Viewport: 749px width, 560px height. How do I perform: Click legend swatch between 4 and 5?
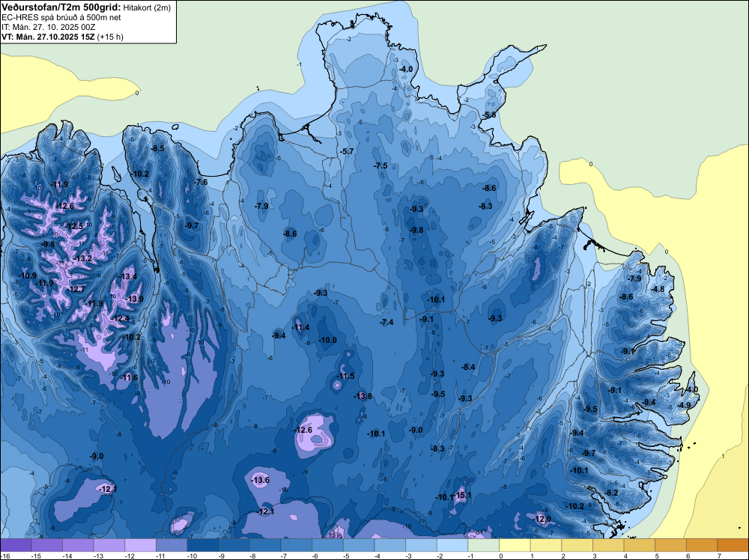pos(640,545)
